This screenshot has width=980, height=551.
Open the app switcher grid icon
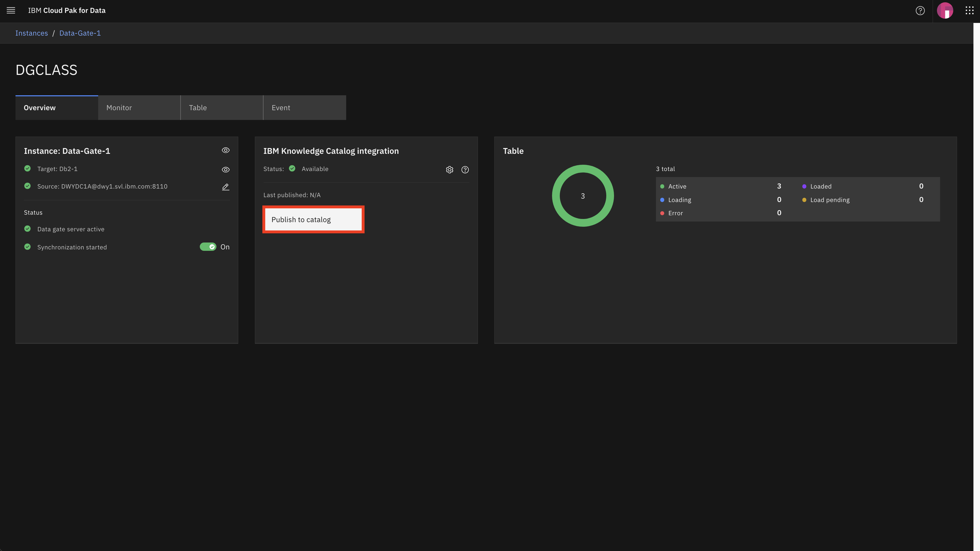click(x=969, y=11)
